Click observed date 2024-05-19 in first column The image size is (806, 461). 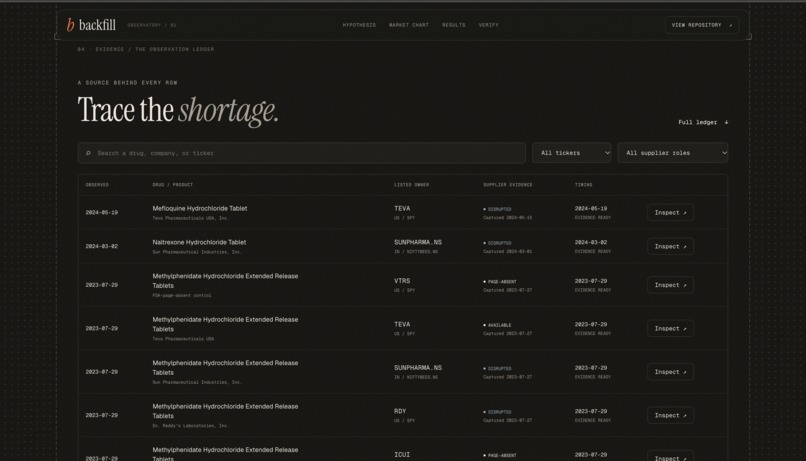tap(101, 212)
